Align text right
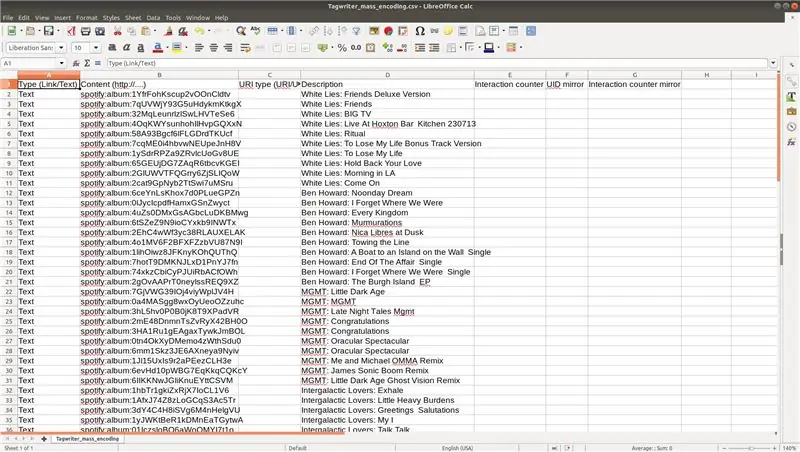800x452 pixels. 228,47
